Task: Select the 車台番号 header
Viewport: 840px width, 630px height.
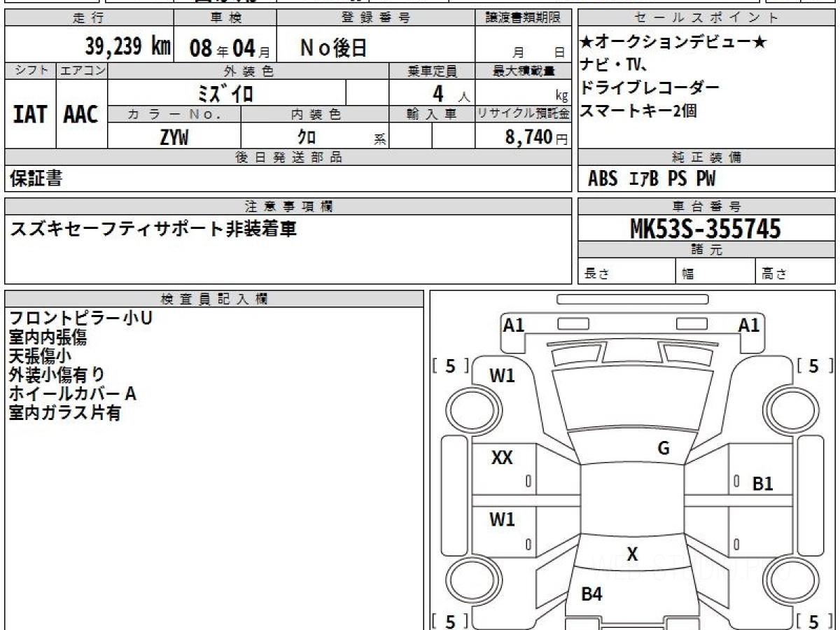Action: 706,206
